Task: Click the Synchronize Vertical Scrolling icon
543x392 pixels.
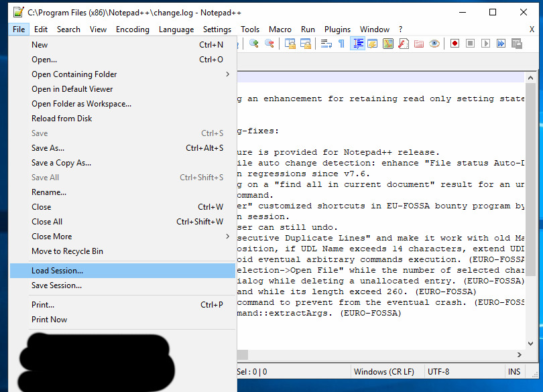Action: click(x=291, y=43)
